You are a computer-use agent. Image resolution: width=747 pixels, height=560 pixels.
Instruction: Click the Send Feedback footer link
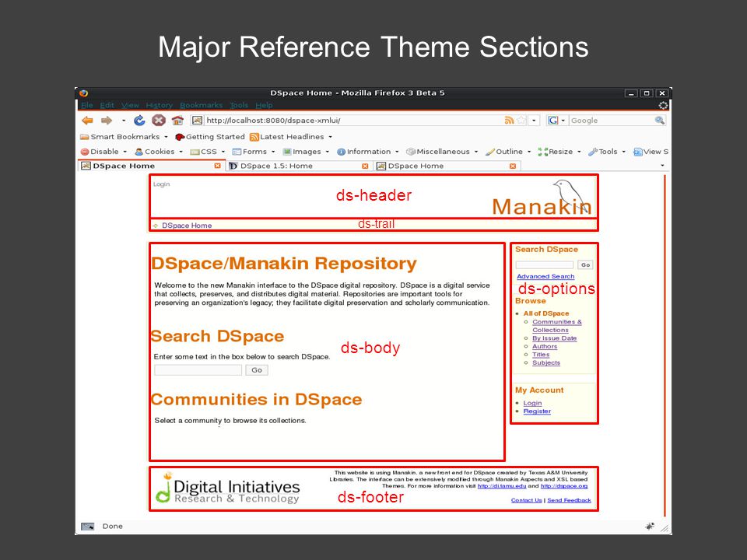point(569,500)
